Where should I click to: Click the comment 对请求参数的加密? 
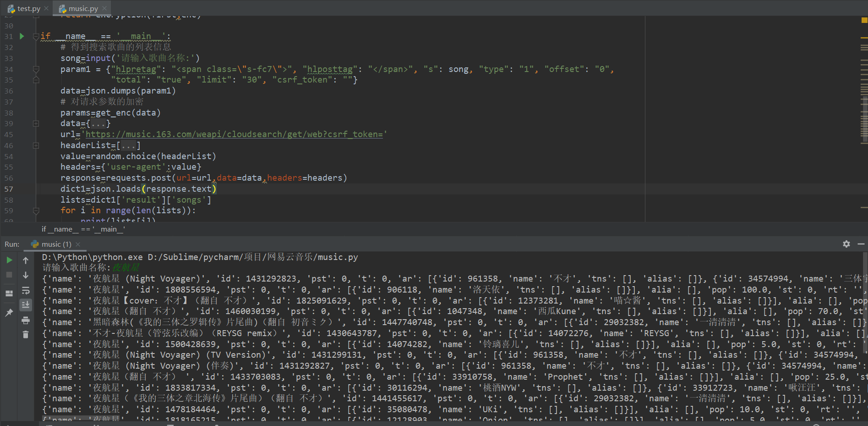point(102,102)
